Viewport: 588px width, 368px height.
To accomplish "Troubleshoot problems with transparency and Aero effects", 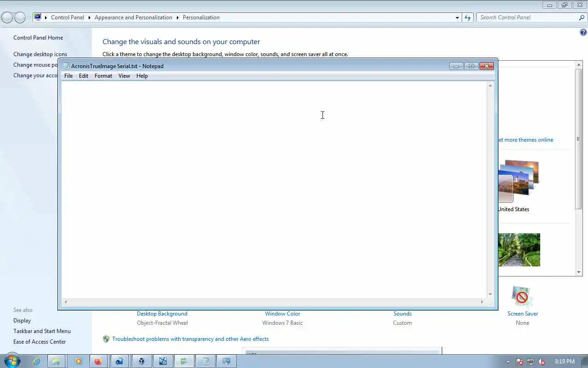I will click(x=191, y=339).
